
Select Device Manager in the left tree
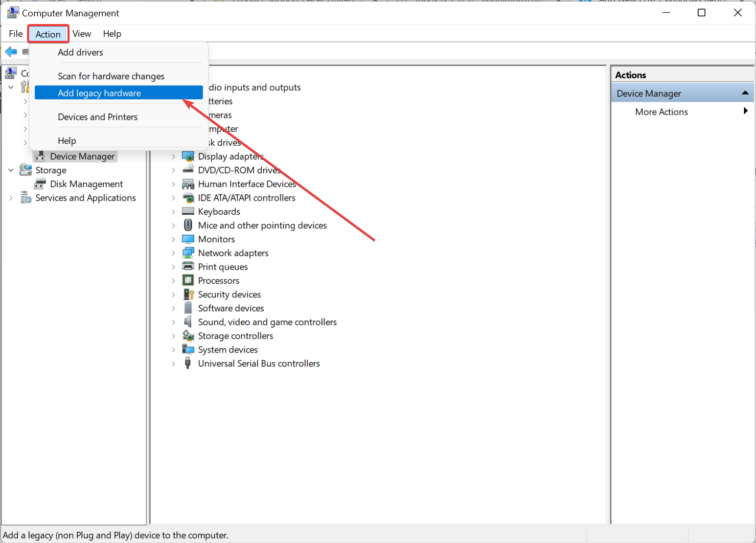82,156
